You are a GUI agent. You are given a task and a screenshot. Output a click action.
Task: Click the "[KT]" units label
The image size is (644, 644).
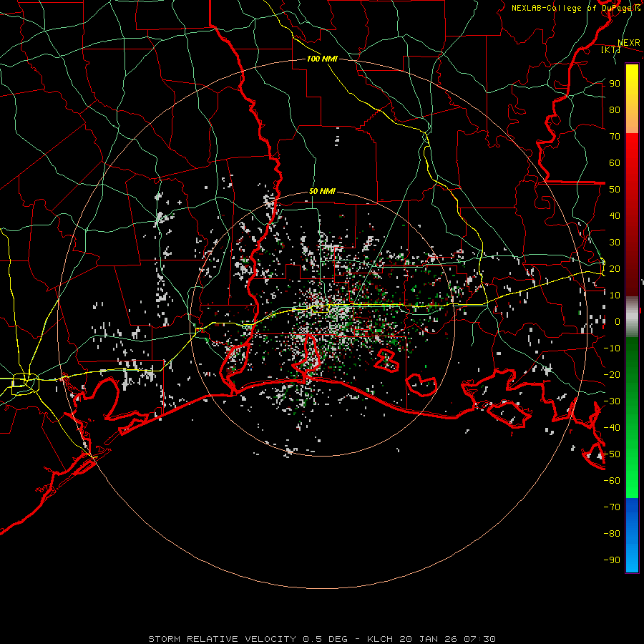pyautogui.click(x=611, y=49)
